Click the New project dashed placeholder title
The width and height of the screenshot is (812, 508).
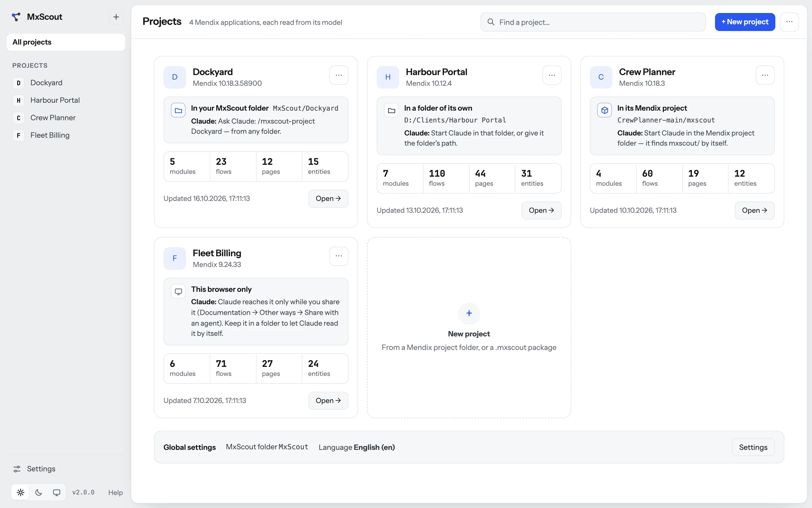point(469,334)
